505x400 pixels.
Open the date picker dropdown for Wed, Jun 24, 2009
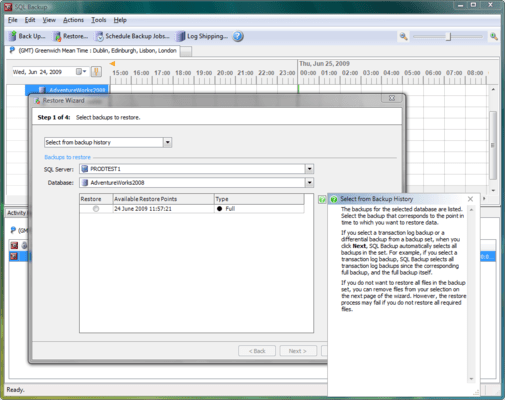tap(81, 72)
